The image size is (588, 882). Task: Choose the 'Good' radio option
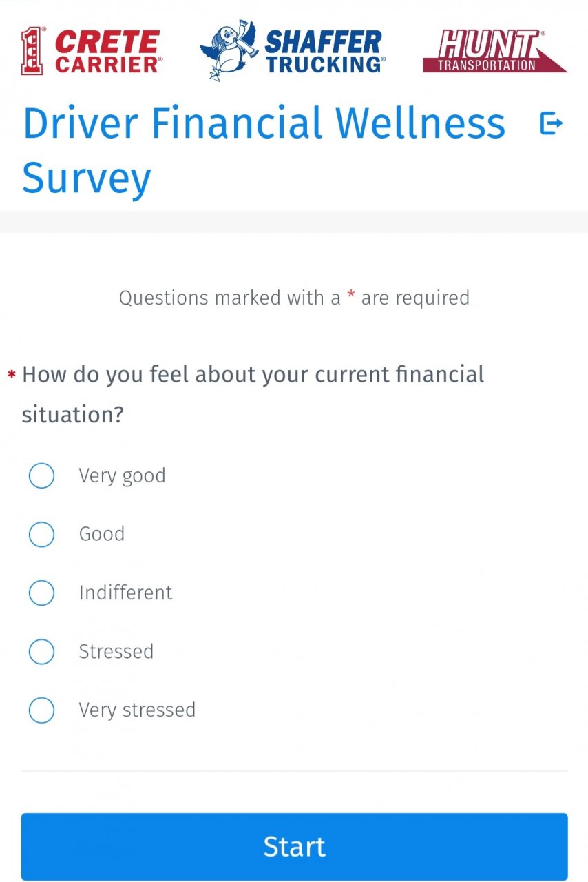[41, 534]
